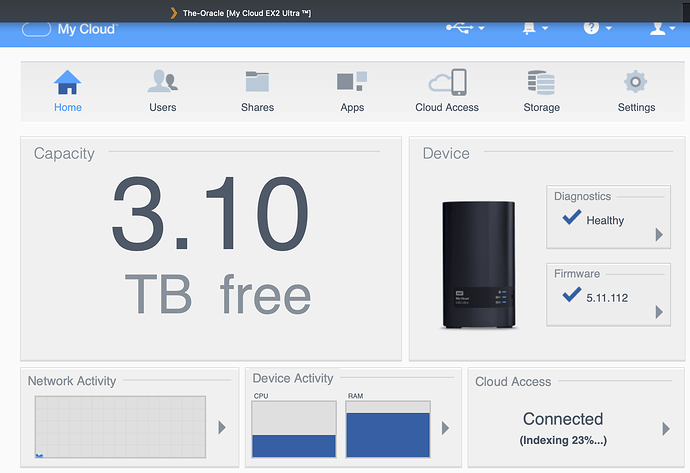Click the firmware 5.11.112 checkmark
Screen dimensions: 690x473
(x=572, y=294)
